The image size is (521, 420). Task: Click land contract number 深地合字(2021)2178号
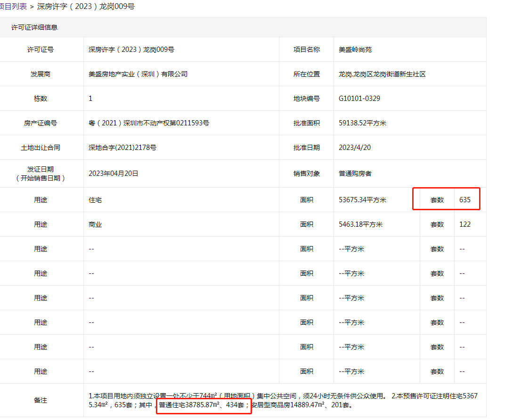click(122, 148)
